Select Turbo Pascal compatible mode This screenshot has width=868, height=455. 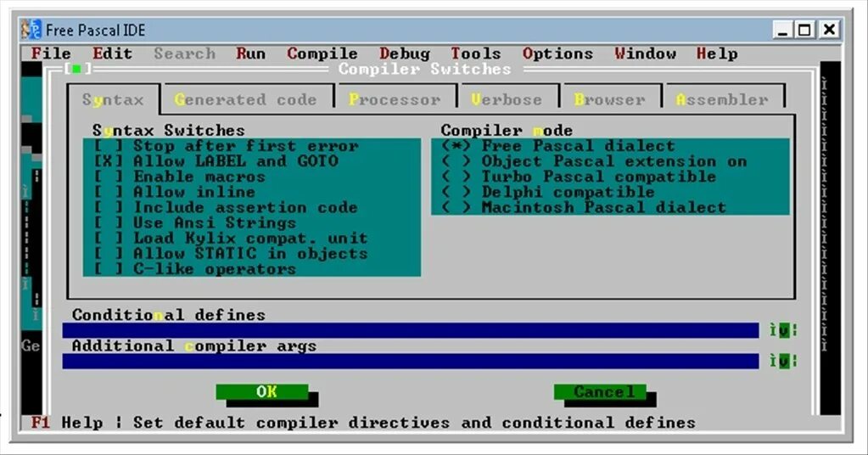(579, 177)
